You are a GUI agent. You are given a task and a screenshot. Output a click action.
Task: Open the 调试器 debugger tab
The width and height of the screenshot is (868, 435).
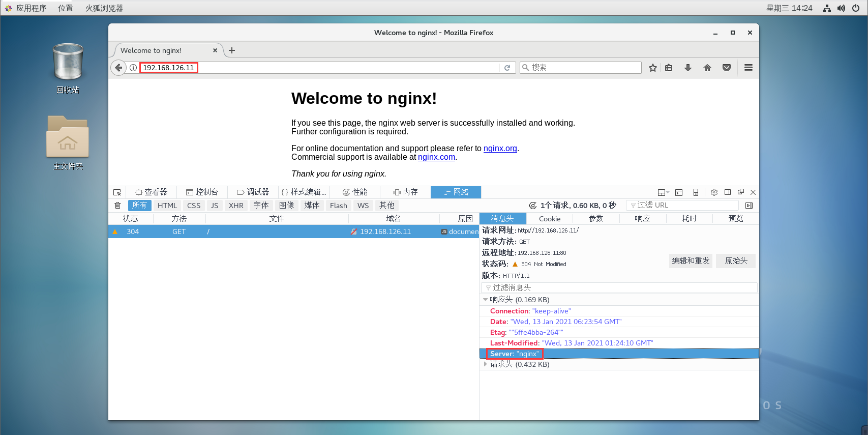[x=253, y=192]
